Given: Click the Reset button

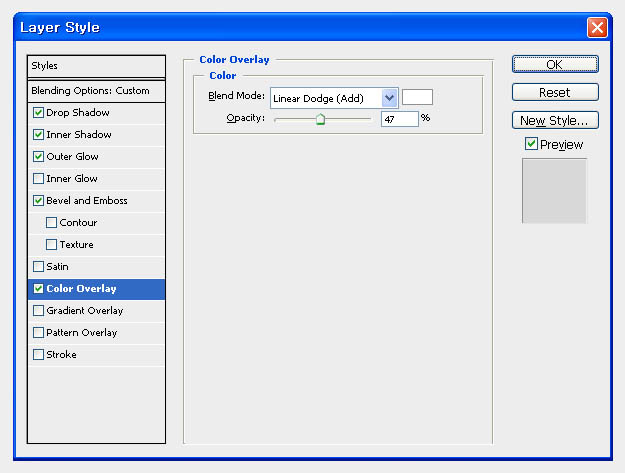Looking at the screenshot, I should [x=555, y=92].
